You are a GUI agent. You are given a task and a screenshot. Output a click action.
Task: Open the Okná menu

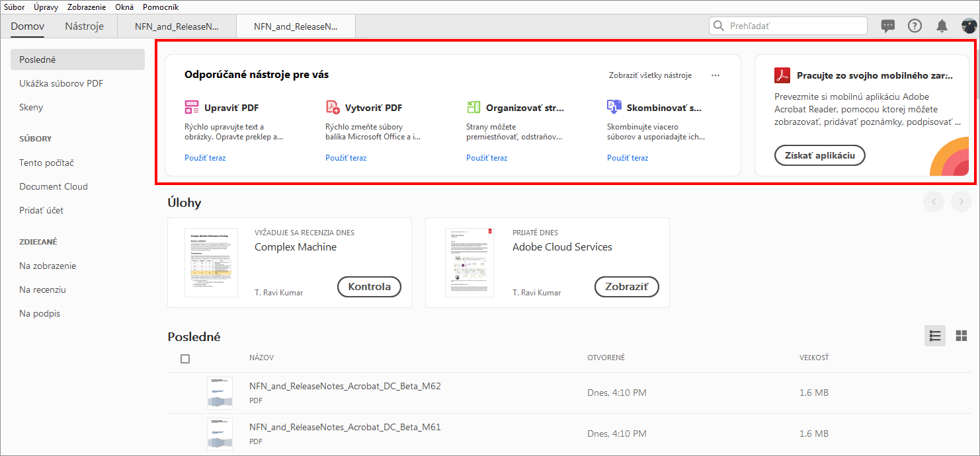(x=124, y=7)
